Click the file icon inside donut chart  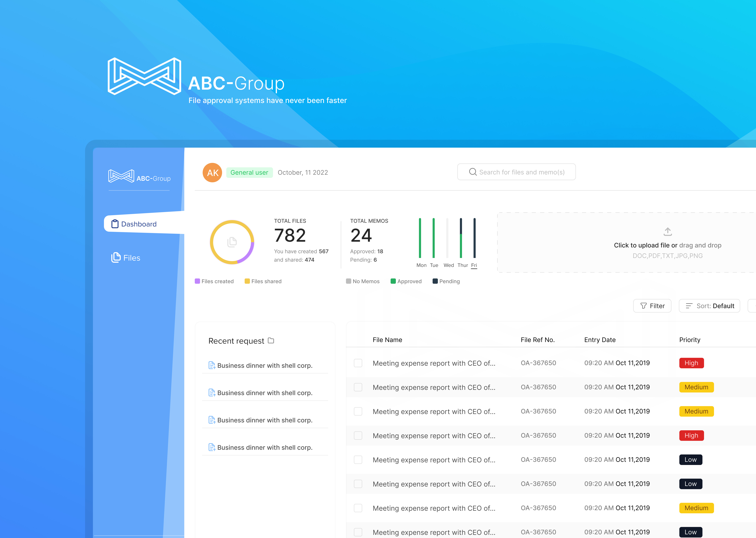click(232, 242)
